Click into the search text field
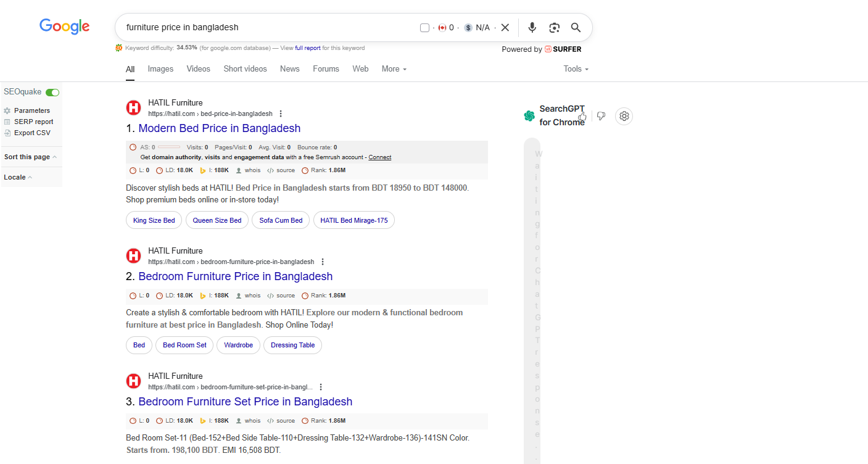 pos(265,27)
